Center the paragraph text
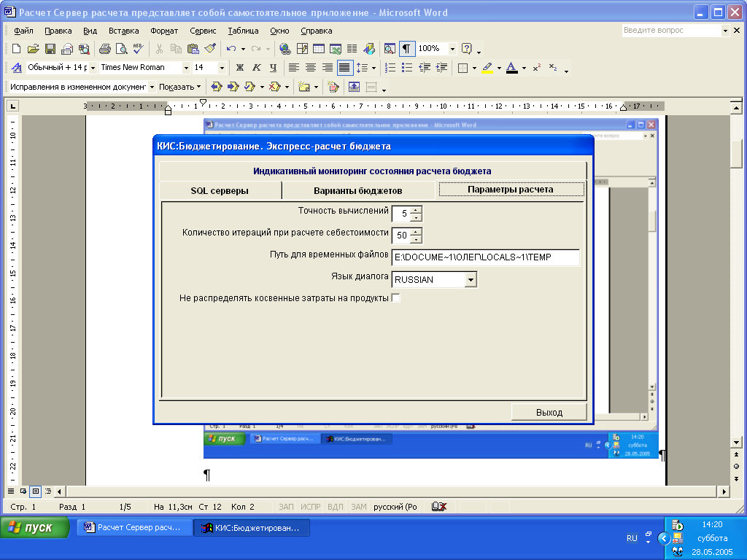 pos(311,68)
